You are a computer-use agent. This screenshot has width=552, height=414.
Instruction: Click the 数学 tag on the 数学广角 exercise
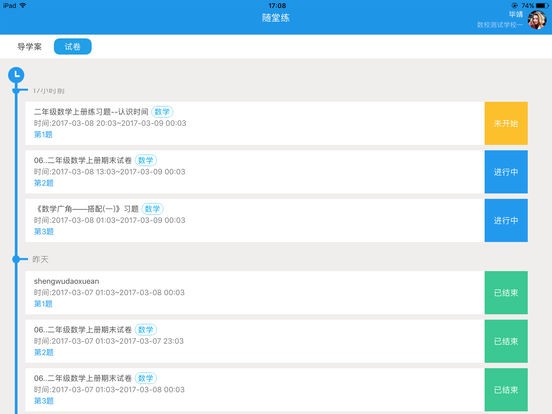(152, 209)
